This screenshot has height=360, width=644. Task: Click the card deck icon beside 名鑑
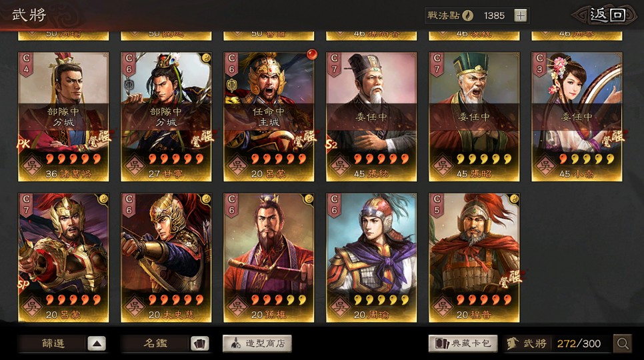[x=199, y=343]
